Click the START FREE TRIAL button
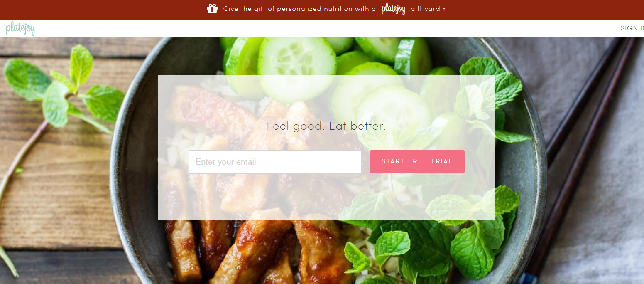 coord(417,161)
